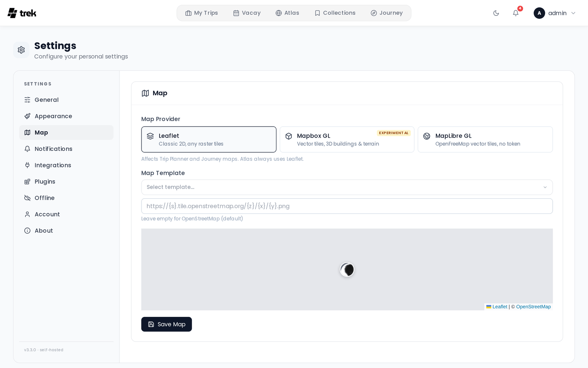Click the Appearance paintbrush icon in the sidebar

point(28,116)
